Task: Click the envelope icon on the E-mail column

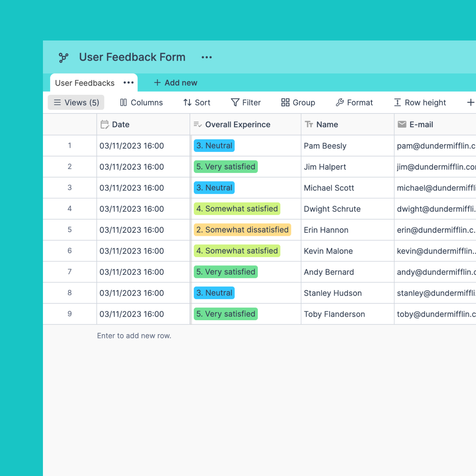Action: tap(402, 124)
